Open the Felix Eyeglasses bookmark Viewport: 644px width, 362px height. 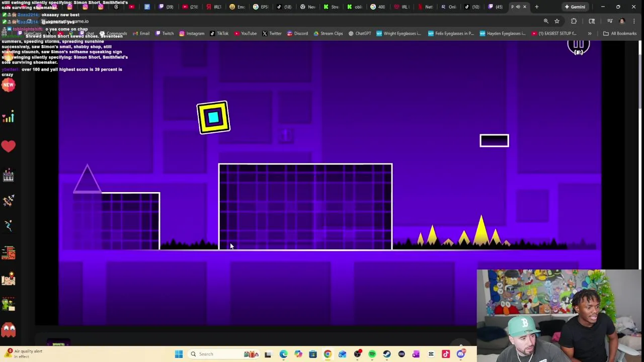451,33
